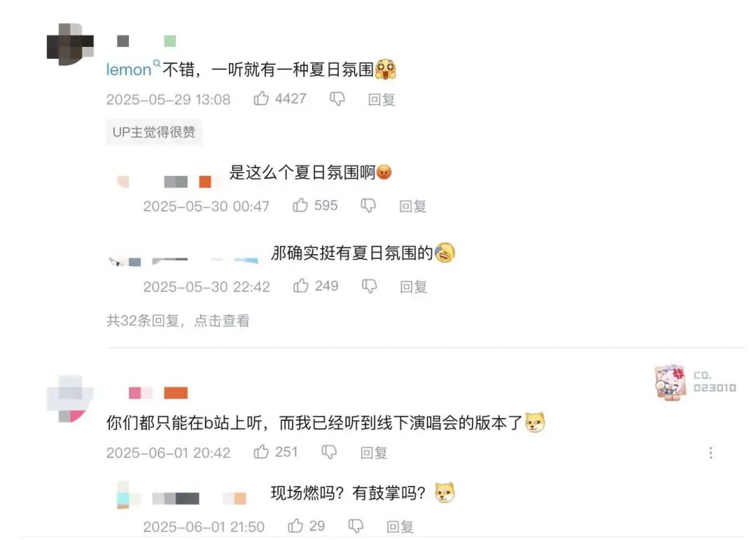756x540 pixels.
Task: Like the reply with 595 likes
Action: (300, 206)
